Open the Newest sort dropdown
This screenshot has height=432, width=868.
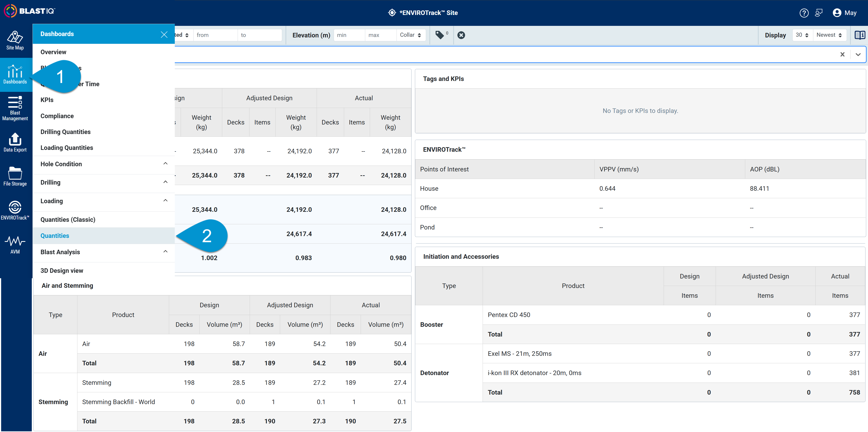[830, 35]
